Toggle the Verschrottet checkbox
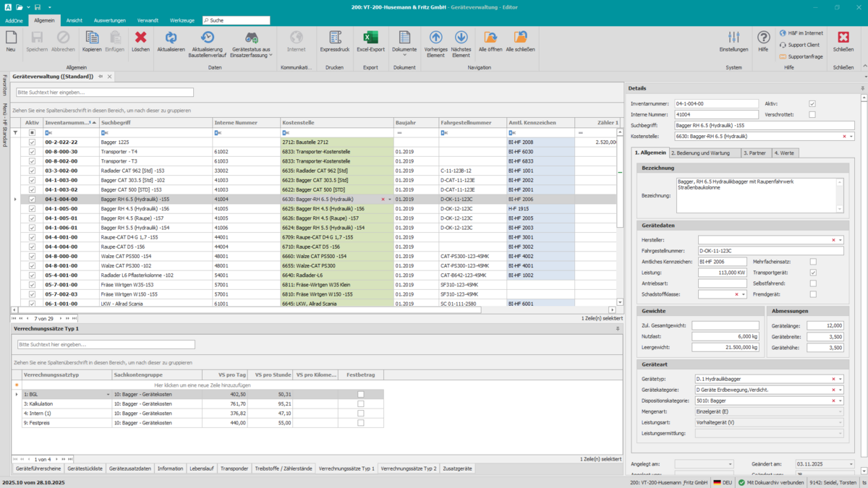The height and width of the screenshot is (488, 868). tap(812, 114)
